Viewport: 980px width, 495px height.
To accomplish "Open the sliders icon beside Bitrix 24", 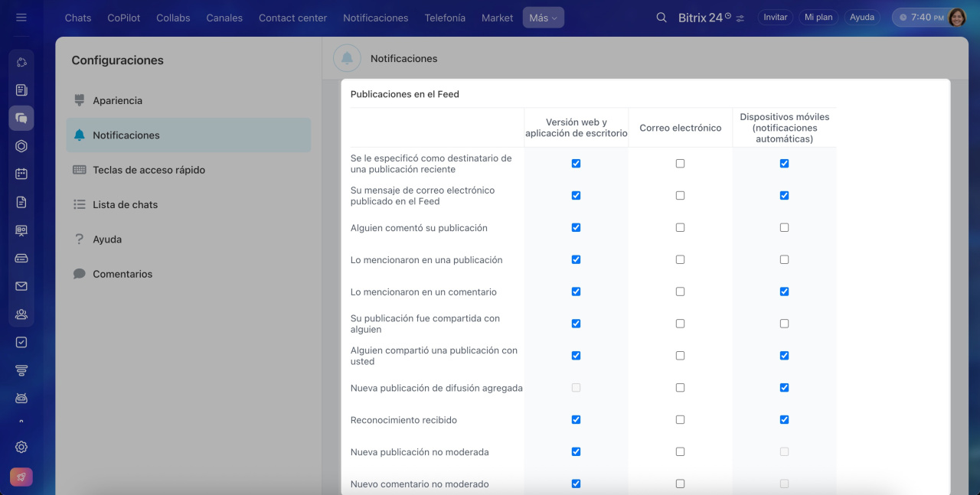I will [x=740, y=18].
